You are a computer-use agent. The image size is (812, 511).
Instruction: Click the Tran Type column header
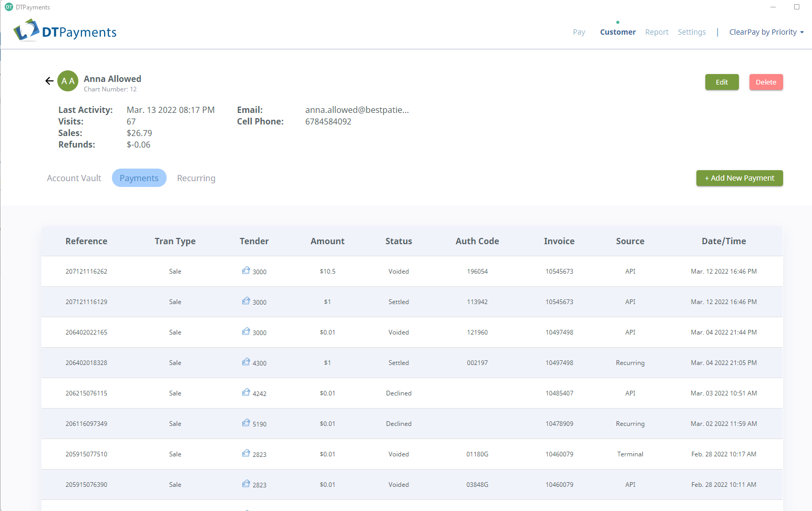click(175, 241)
